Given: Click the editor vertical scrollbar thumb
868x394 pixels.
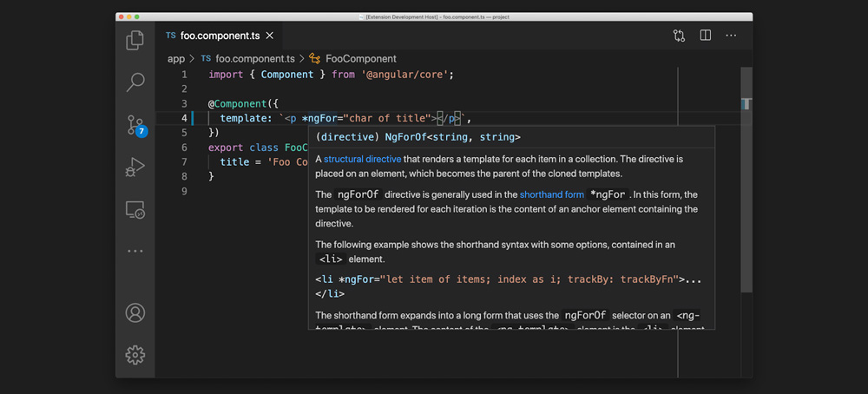Looking at the screenshot, I should [x=746, y=180].
